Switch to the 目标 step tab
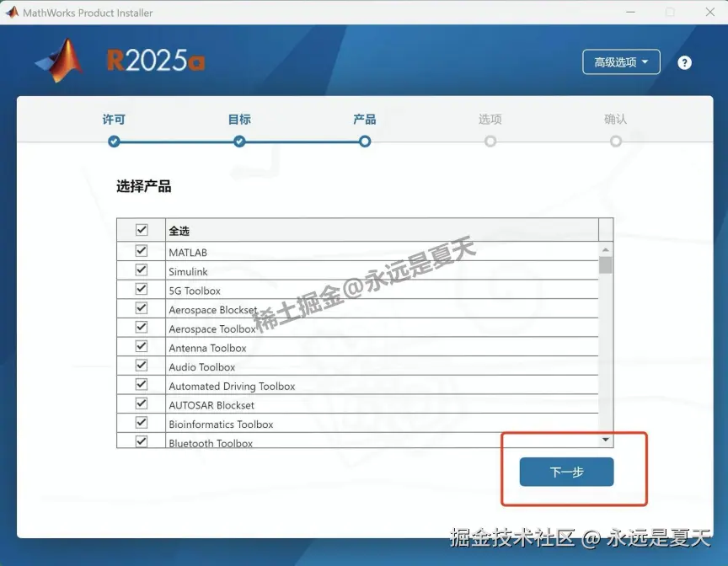Screen dimensions: 728x566 tap(238, 120)
